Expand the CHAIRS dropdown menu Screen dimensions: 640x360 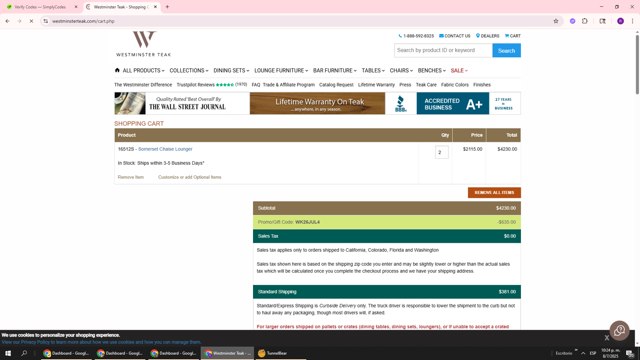point(401,71)
